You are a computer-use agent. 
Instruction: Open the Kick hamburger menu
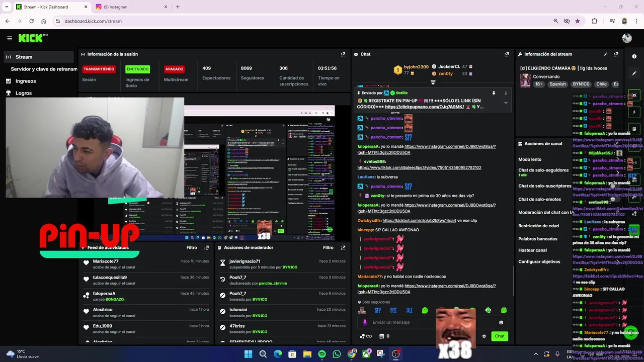point(10,38)
